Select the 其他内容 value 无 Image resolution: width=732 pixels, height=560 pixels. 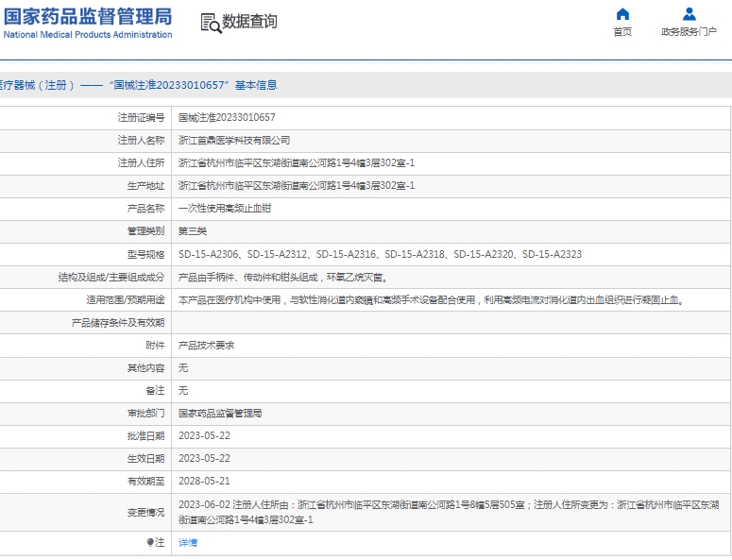pos(183,368)
